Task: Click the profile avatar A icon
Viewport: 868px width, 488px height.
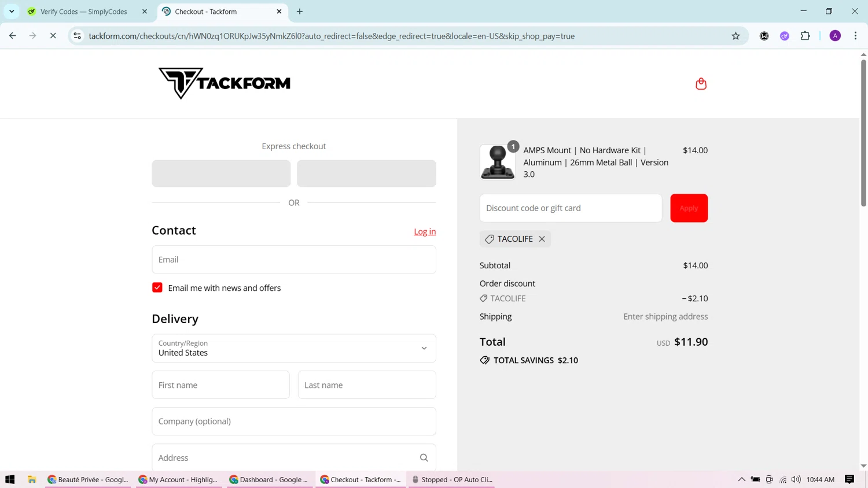Action: coord(835,36)
